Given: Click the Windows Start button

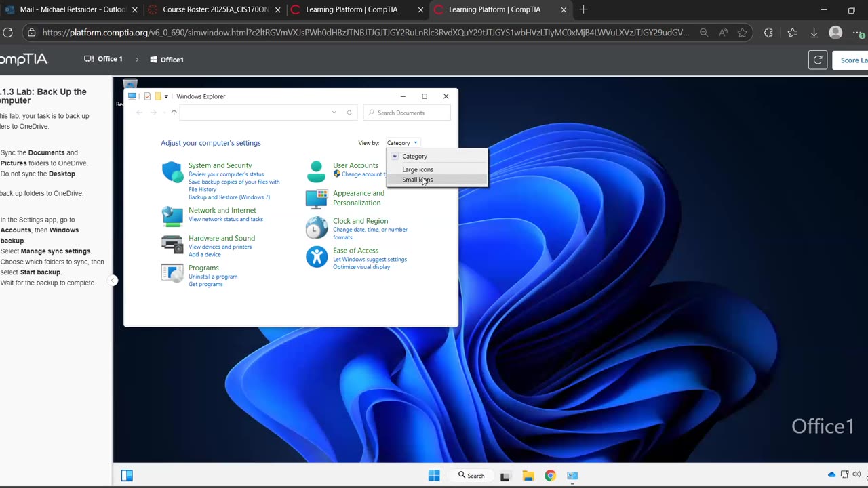Looking at the screenshot, I should tap(434, 475).
